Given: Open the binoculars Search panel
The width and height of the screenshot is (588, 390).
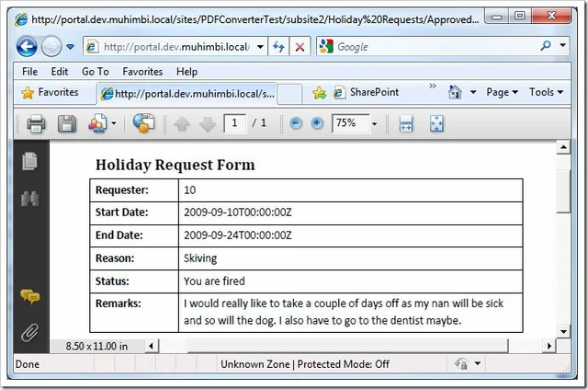Looking at the screenshot, I should [30, 199].
